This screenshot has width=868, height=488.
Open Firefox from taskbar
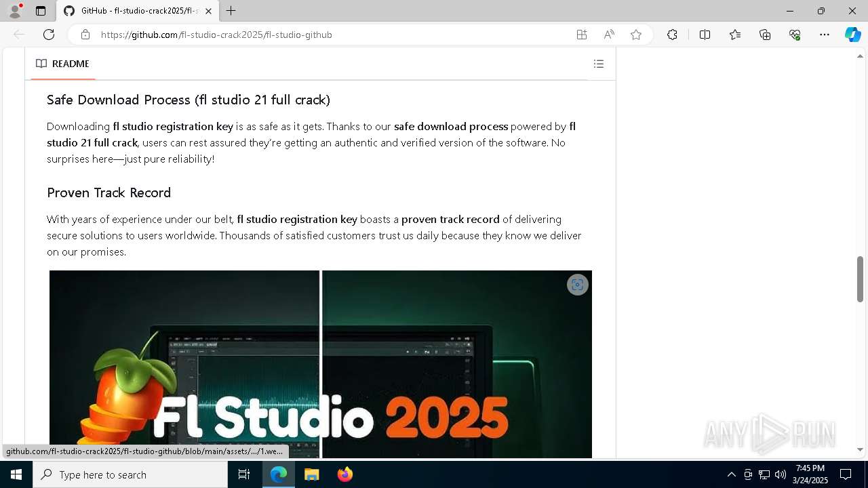[x=344, y=474]
